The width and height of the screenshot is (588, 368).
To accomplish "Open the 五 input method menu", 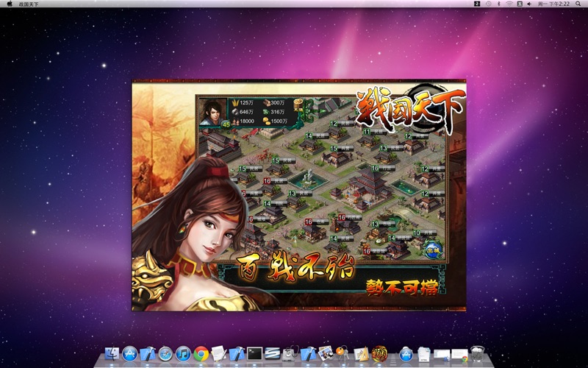I will coord(520,4).
